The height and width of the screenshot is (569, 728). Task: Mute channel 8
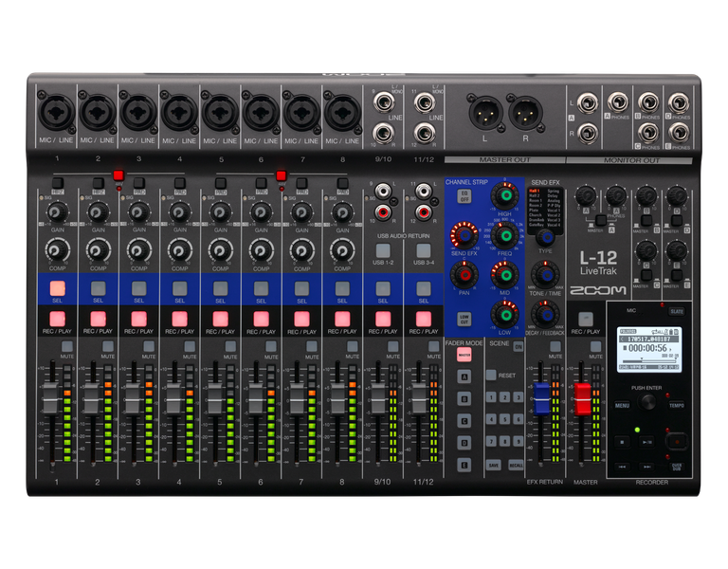pyautogui.click(x=353, y=346)
